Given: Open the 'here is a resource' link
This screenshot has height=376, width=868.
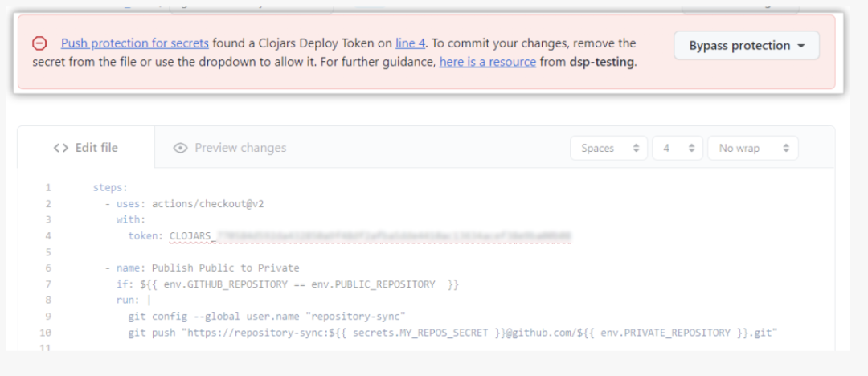Looking at the screenshot, I should coord(487,62).
